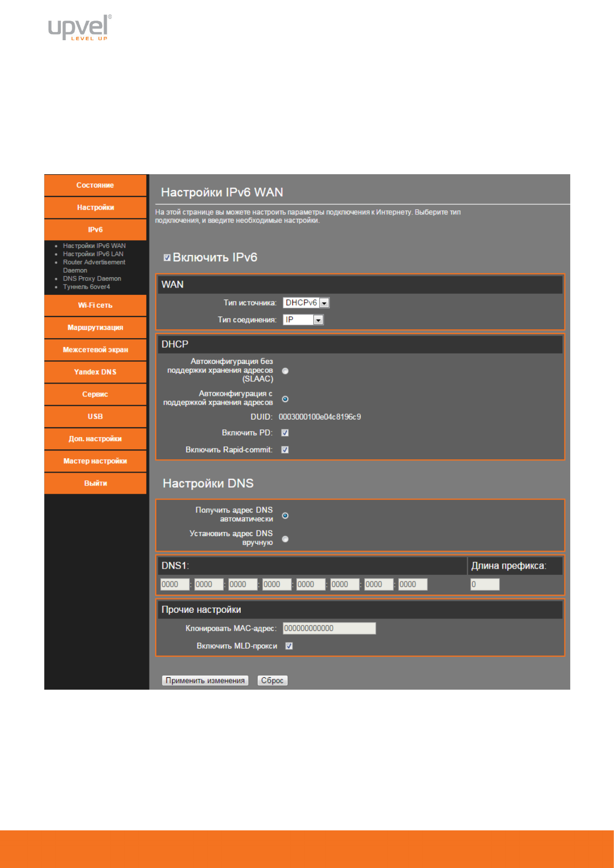Open the Туннель 6over4 link
614x868 pixels.
[x=87, y=287]
